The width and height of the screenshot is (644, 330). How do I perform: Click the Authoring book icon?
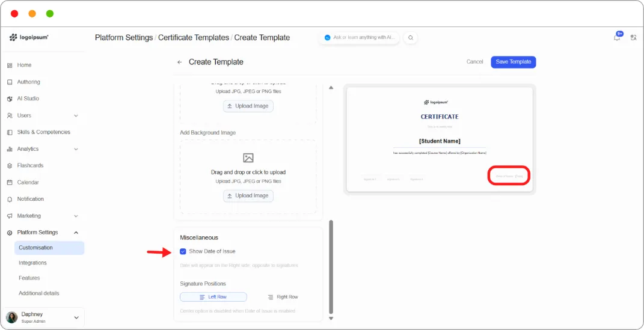10,82
